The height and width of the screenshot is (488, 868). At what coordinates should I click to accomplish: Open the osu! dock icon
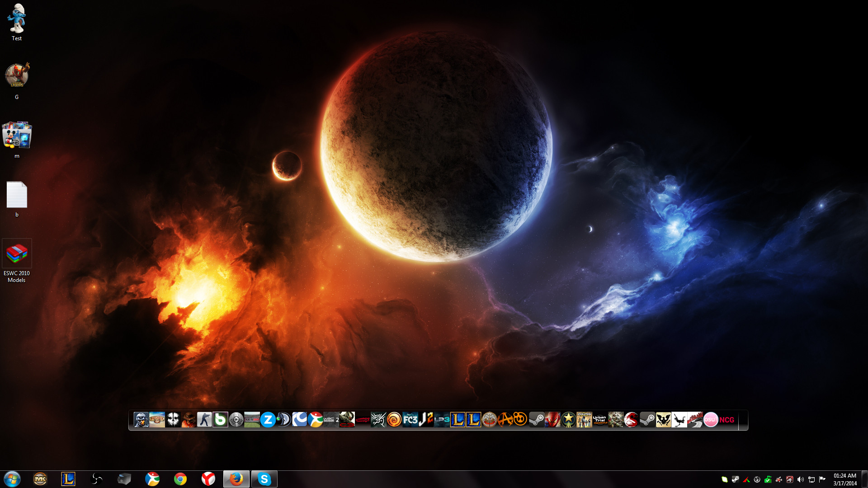point(710,420)
